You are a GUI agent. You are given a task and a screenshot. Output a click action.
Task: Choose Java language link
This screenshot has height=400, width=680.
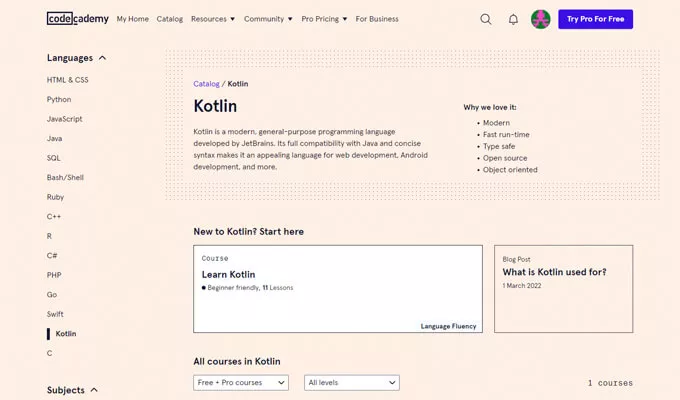click(x=55, y=138)
